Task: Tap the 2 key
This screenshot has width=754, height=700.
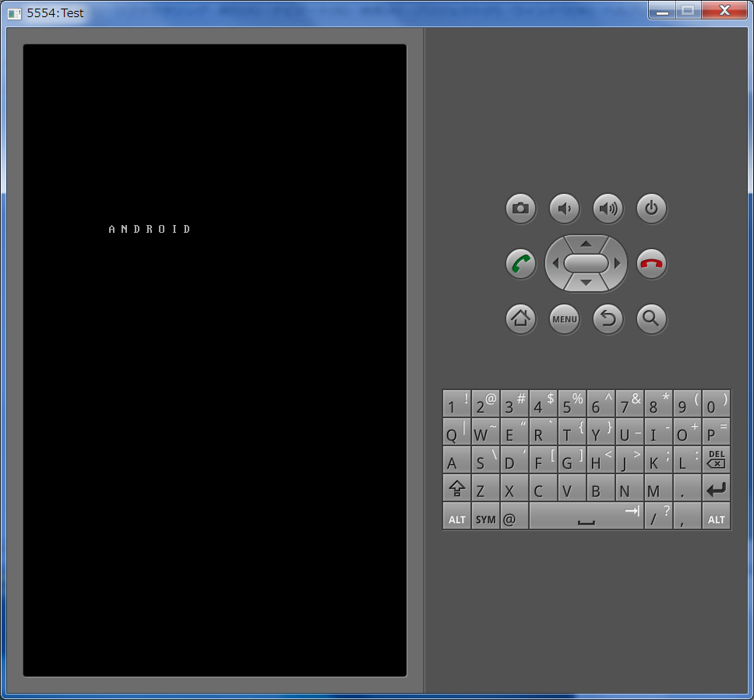Action: (485, 403)
